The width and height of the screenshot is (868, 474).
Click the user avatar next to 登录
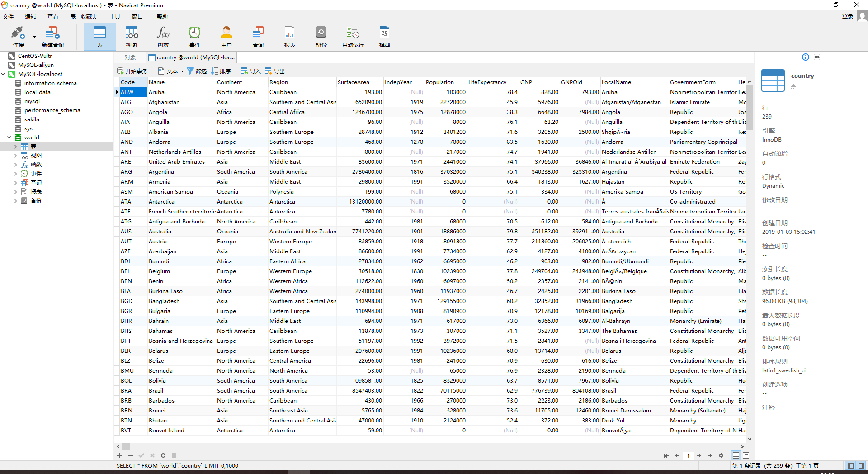click(x=862, y=16)
